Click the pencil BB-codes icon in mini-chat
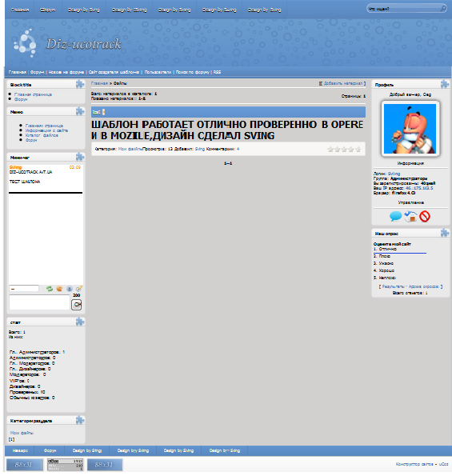This screenshot has height=476, width=452. coord(79,289)
